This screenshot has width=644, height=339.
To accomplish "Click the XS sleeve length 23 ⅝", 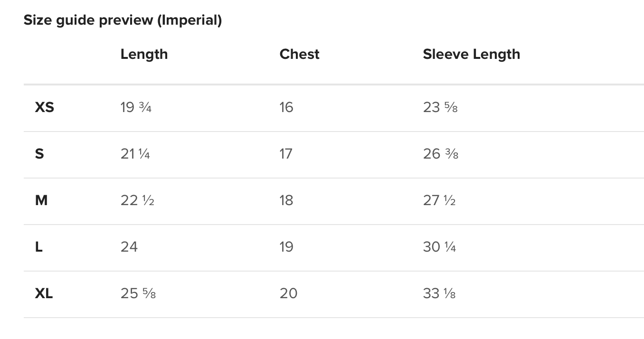I will 440,107.
